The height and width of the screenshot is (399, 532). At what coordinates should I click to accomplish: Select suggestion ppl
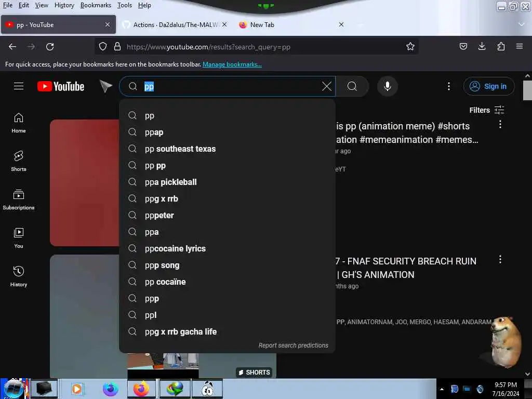228,315
